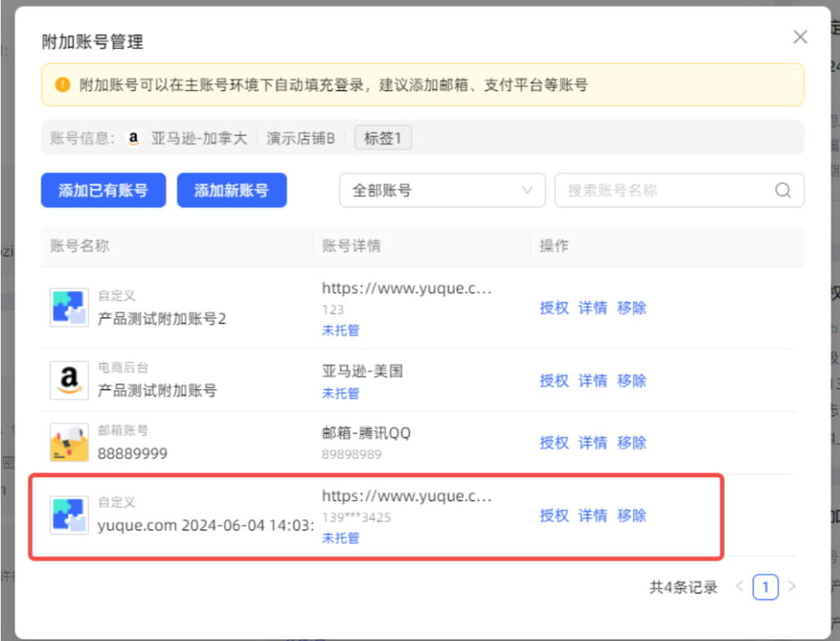Click 添加新账号 button

pos(232,190)
